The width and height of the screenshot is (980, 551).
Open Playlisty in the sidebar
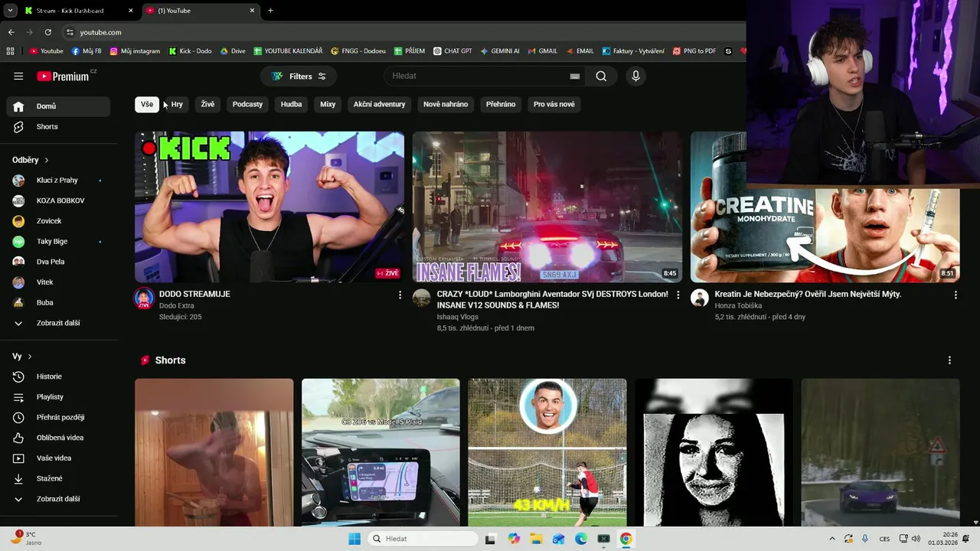coord(58,397)
